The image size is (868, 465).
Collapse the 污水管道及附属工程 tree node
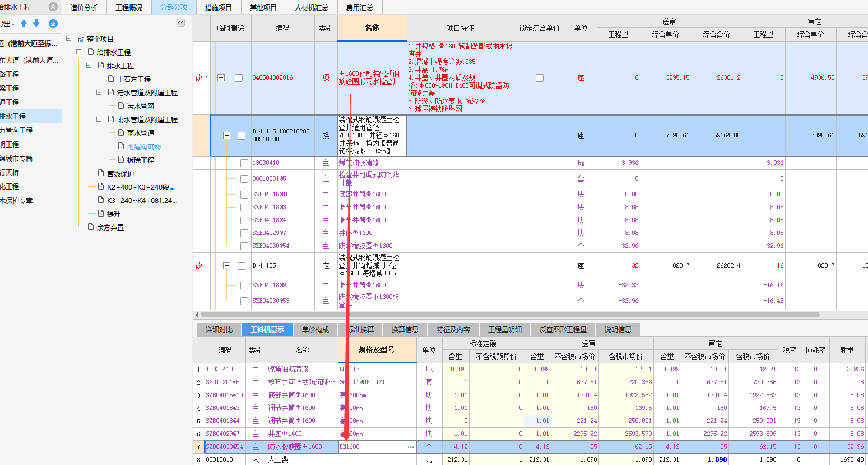pos(99,93)
